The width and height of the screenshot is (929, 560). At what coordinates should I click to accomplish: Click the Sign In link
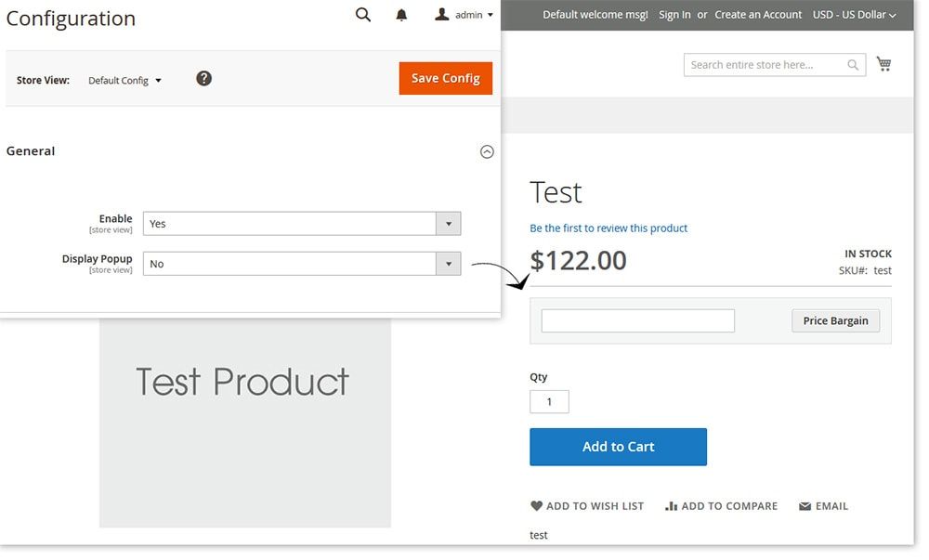pyautogui.click(x=674, y=15)
